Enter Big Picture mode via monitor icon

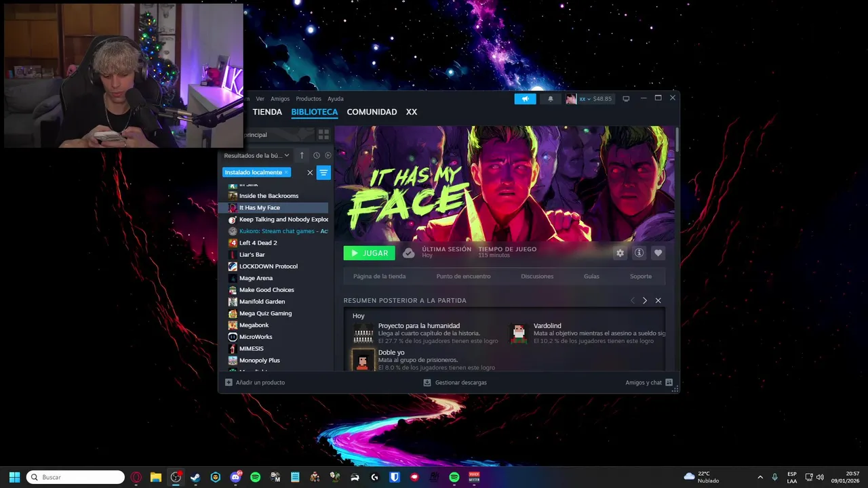coord(626,99)
